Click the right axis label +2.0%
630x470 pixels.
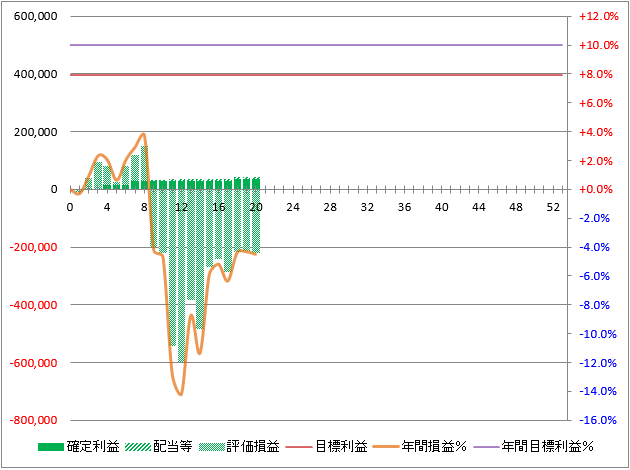(x=596, y=161)
